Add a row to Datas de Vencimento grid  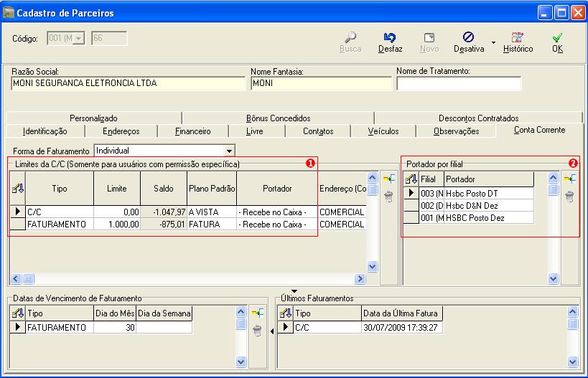pyautogui.click(x=257, y=313)
